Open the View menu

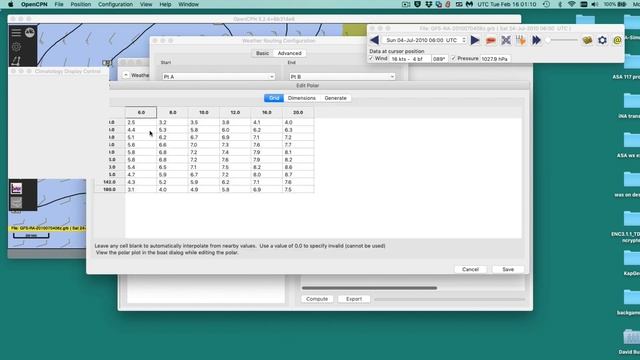click(146, 4)
